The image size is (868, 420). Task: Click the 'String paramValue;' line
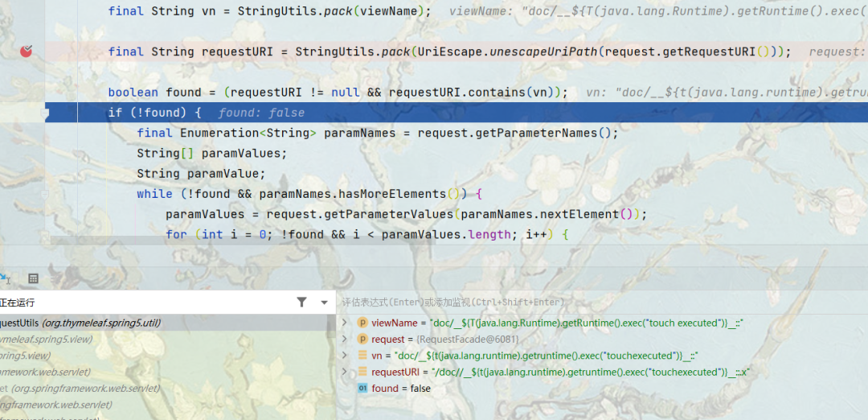[202, 174]
